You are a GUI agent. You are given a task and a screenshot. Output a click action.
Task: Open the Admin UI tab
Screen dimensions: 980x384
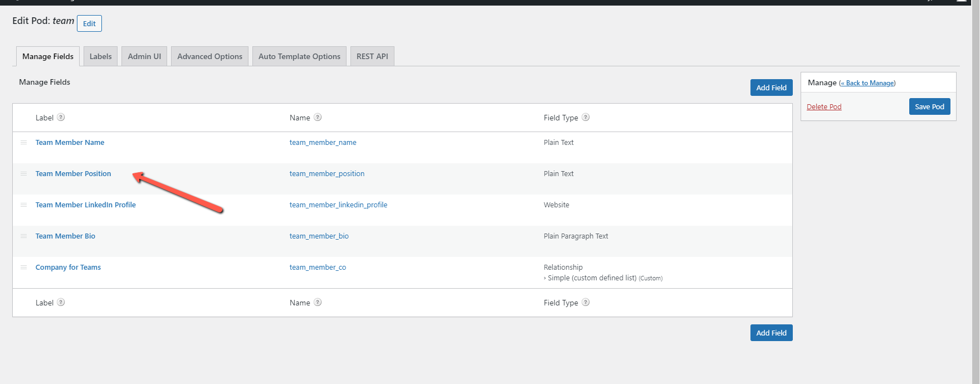144,56
